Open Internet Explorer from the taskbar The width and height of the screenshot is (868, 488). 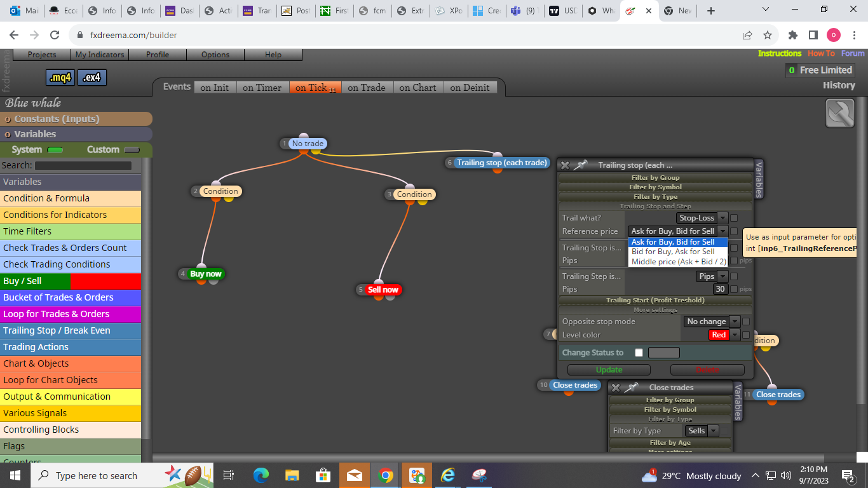(449, 475)
